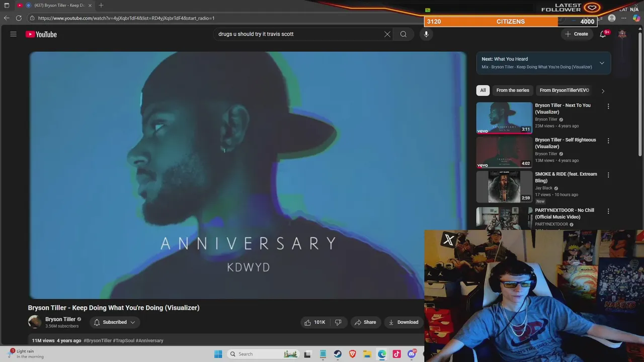644x362 pixels.
Task: Expand the Next mix playlist panel
Action: (x=602, y=63)
